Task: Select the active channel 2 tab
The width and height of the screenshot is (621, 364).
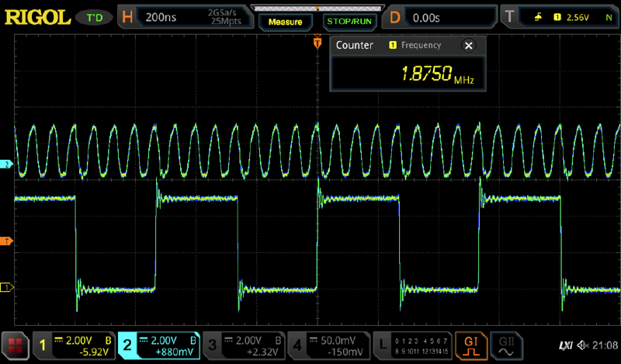Action: point(158,345)
